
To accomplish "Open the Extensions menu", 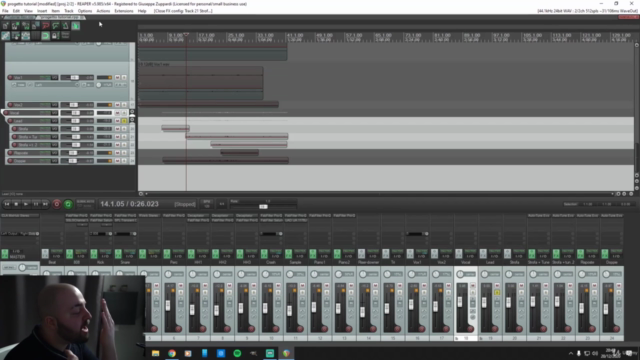I will (x=124, y=11).
